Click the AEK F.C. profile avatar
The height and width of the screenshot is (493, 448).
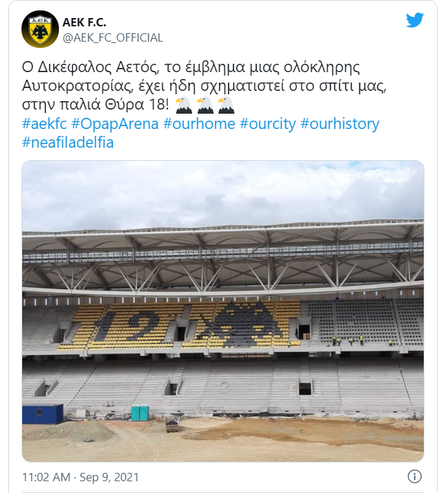click(x=40, y=29)
